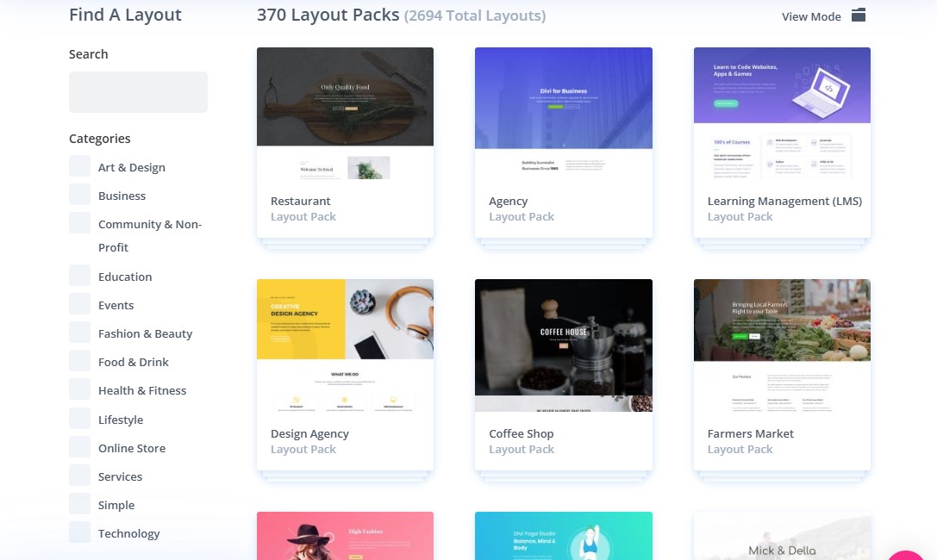
Task: Check the Business category box
Action: coord(79,195)
